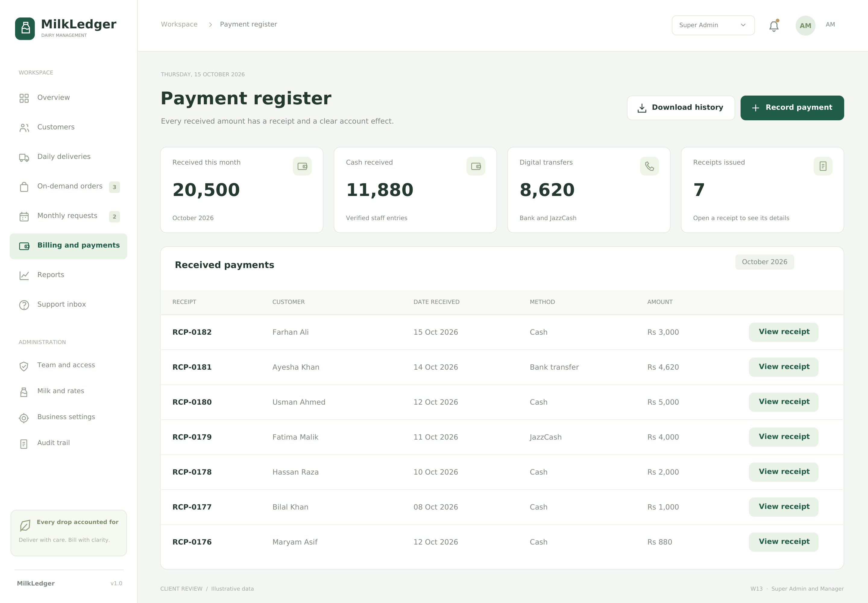This screenshot has width=868, height=603.
Task: Click the phone icon on Digital transfers card
Action: coord(649,166)
